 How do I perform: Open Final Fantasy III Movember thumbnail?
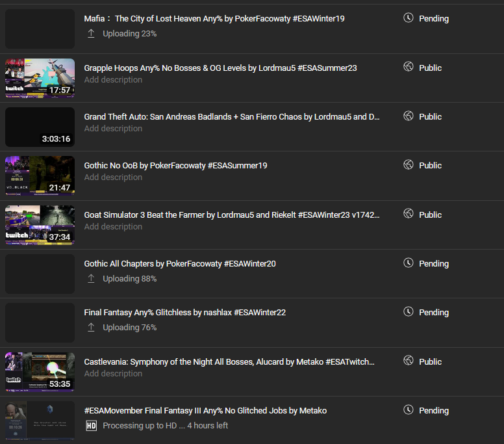40,421
